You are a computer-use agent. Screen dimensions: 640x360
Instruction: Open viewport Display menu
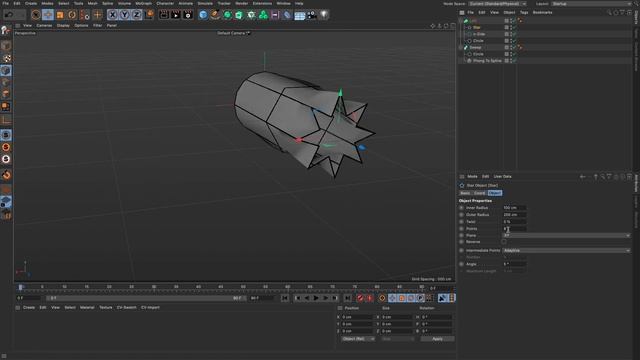pyautogui.click(x=63, y=25)
